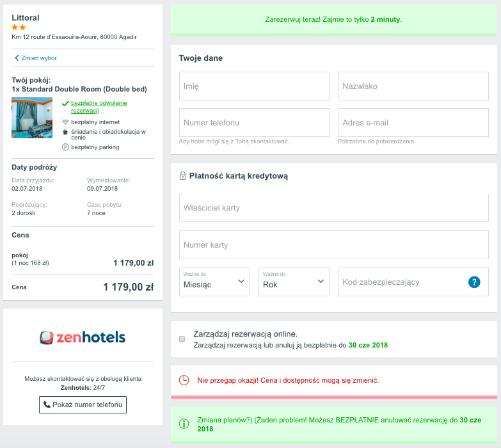Click the green checkmark next to bezpłatne odwołanie
Viewport: 501px width, 448px height.
tap(65, 103)
